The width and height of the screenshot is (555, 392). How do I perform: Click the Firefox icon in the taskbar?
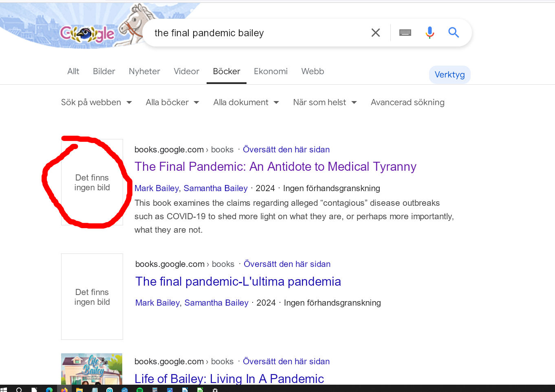[64, 390]
